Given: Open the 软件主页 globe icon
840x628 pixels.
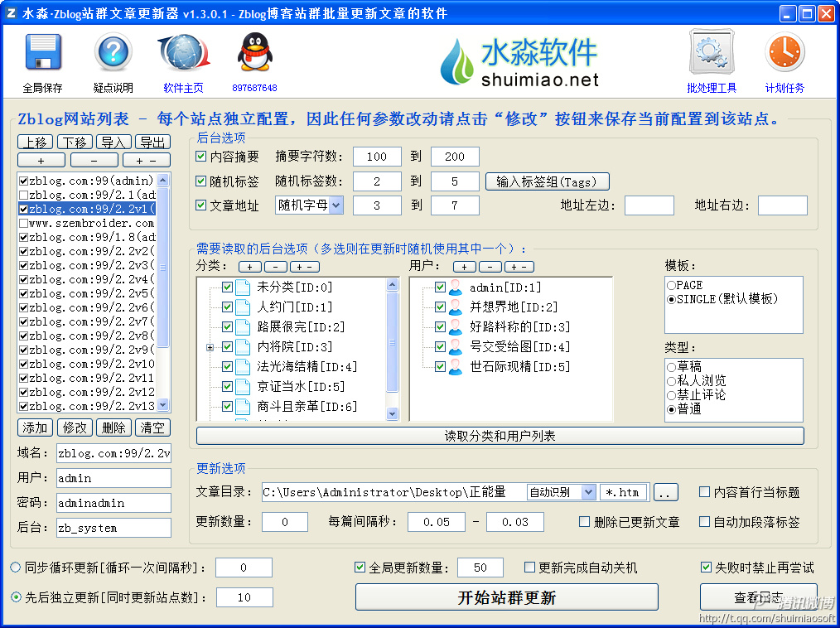Looking at the screenshot, I should 183,52.
